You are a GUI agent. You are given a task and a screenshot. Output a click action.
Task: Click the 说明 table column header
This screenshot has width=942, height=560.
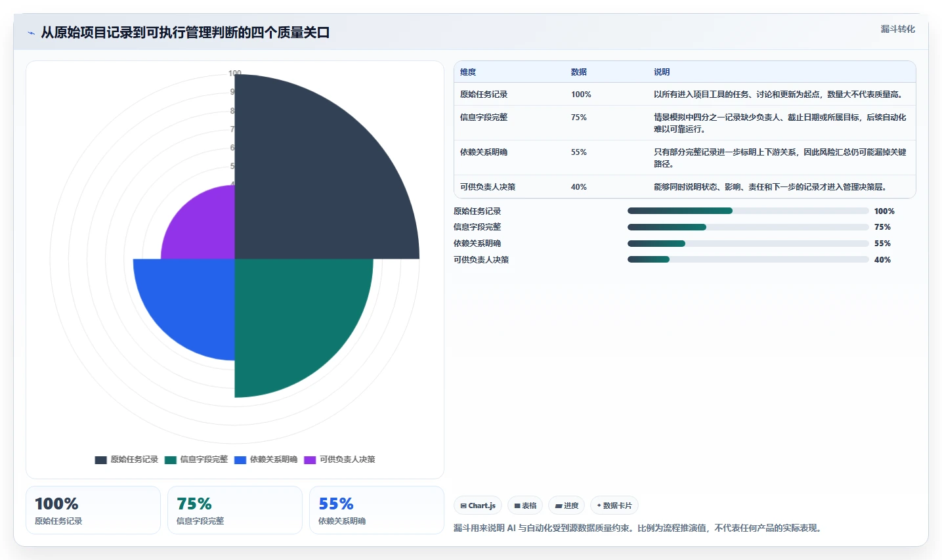[662, 72]
